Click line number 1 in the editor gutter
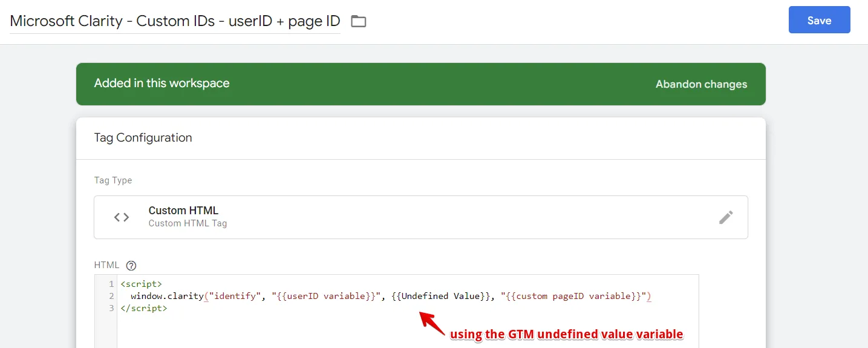Image resolution: width=868 pixels, height=348 pixels. click(x=111, y=284)
